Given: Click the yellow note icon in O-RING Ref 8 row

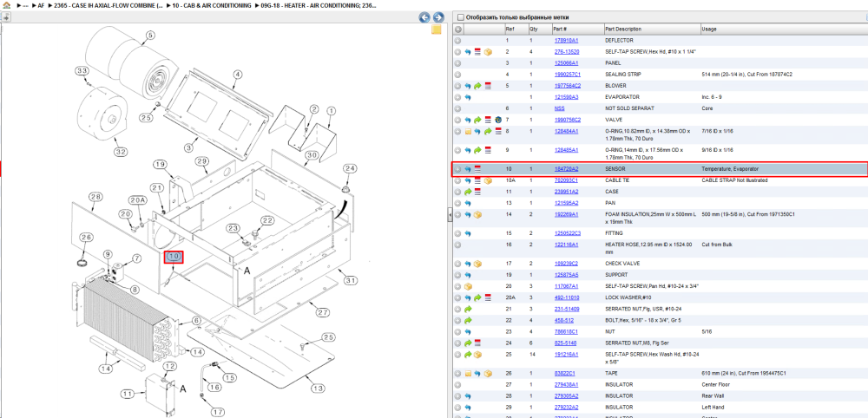Looking at the screenshot, I should click(468, 131).
